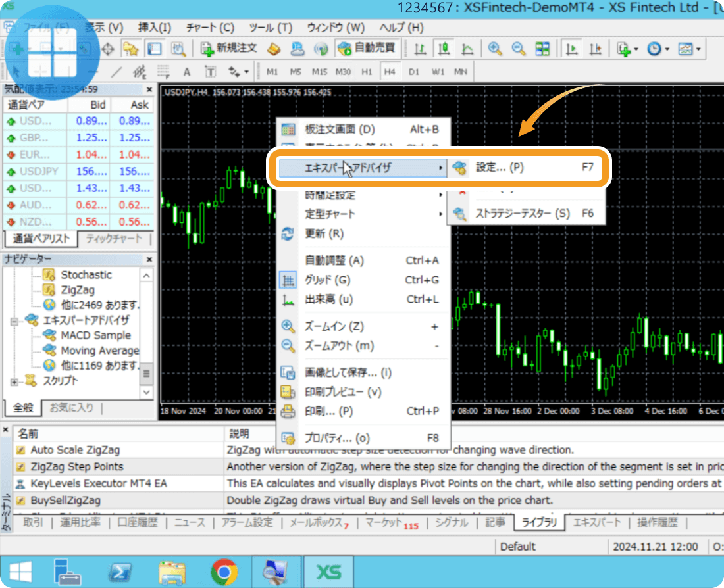Click 更新 (R) in the context menu
Viewport: 724px width, 588px height.
[x=363, y=233]
